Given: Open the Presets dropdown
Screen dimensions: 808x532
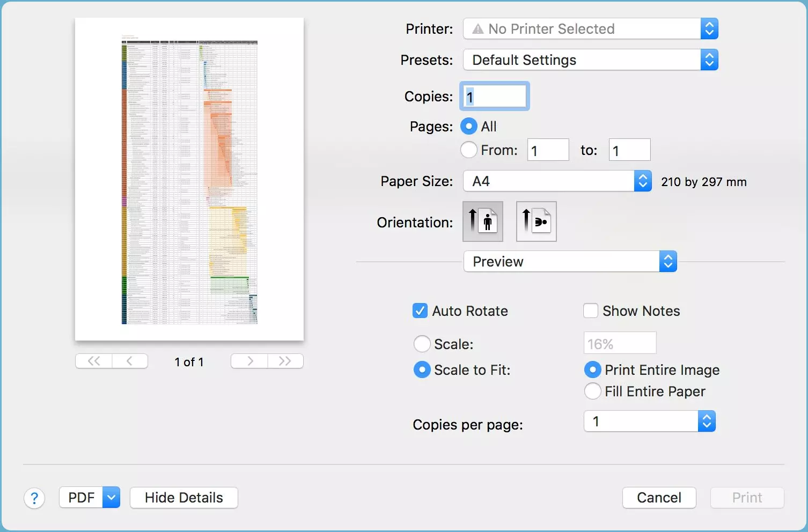Looking at the screenshot, I should click(709, 60).
